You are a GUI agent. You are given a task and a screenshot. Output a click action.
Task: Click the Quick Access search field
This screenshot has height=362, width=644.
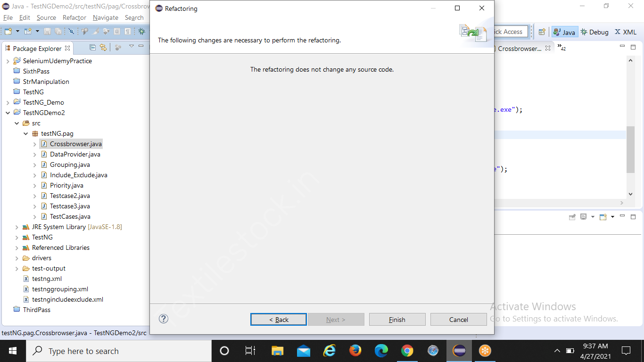pyautogui.click(x=511, y=32)
